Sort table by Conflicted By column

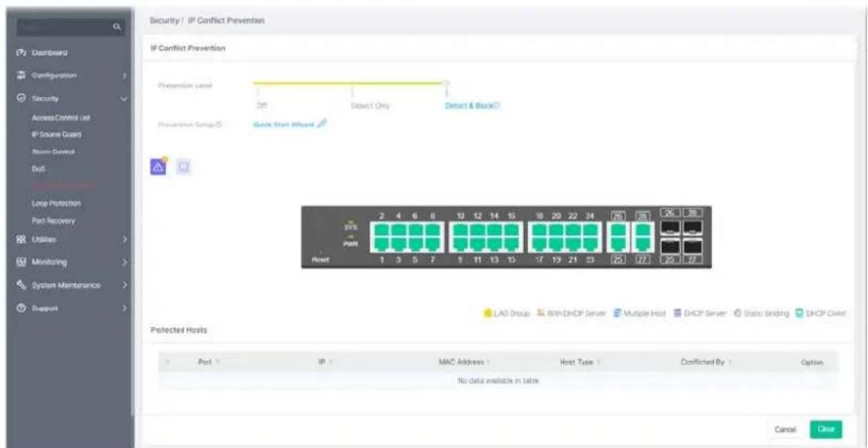pos(706,362)
